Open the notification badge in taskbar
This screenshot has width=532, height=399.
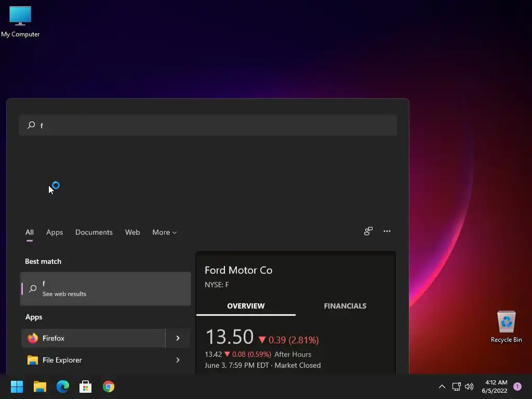(x=517, y=387)
